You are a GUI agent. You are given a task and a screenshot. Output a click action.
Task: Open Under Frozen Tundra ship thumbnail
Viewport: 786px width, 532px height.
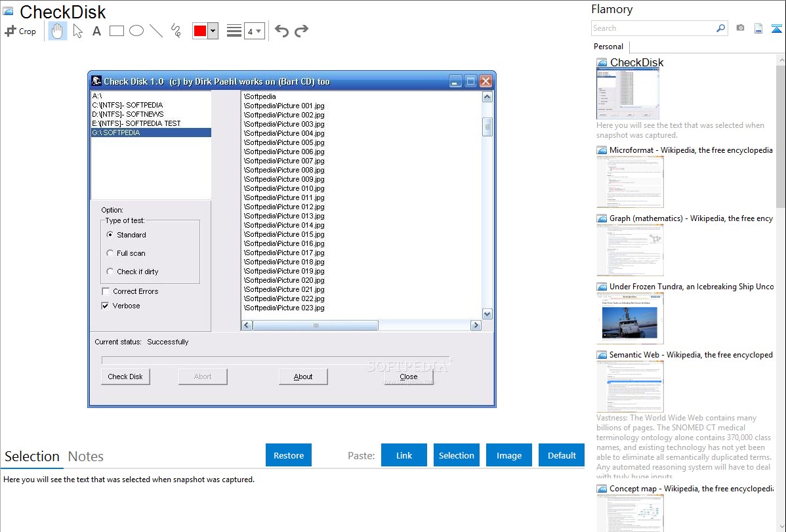pyautogui.click(x=630, y=318)
